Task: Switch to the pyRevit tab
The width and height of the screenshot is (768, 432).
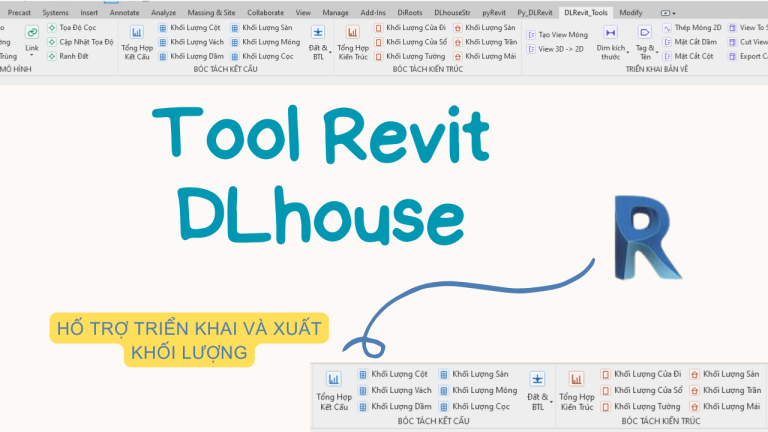Action: click(494, 13)
